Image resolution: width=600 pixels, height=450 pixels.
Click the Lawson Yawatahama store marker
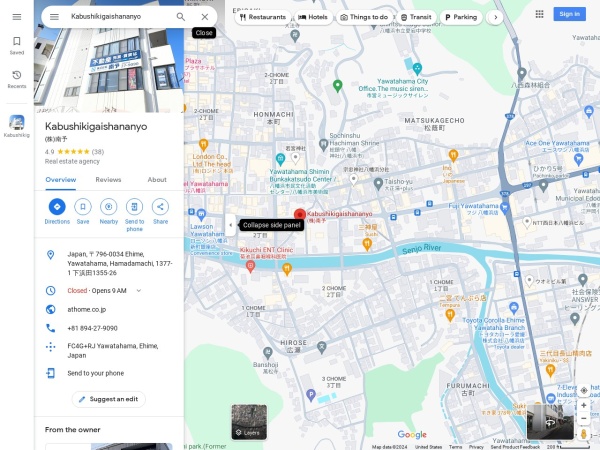pos(201,215)
